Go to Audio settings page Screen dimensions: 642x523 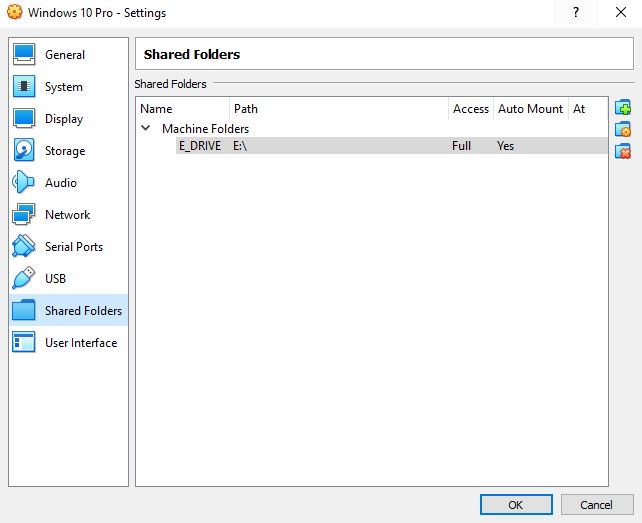68,182
